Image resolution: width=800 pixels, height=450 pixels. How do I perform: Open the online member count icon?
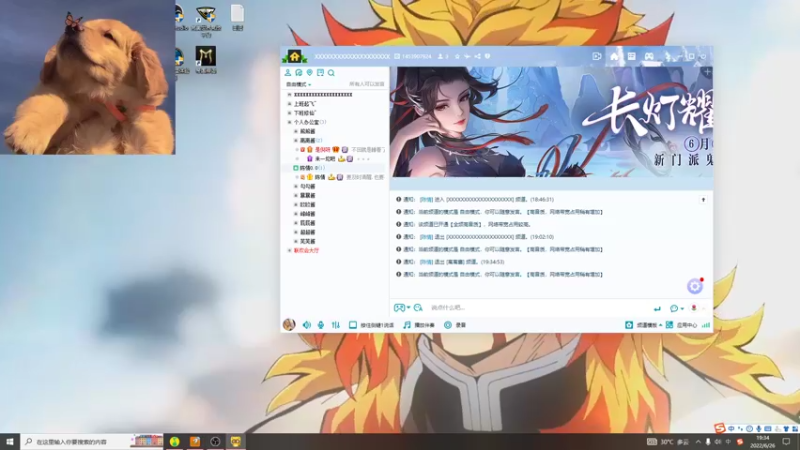coord(440,56)
